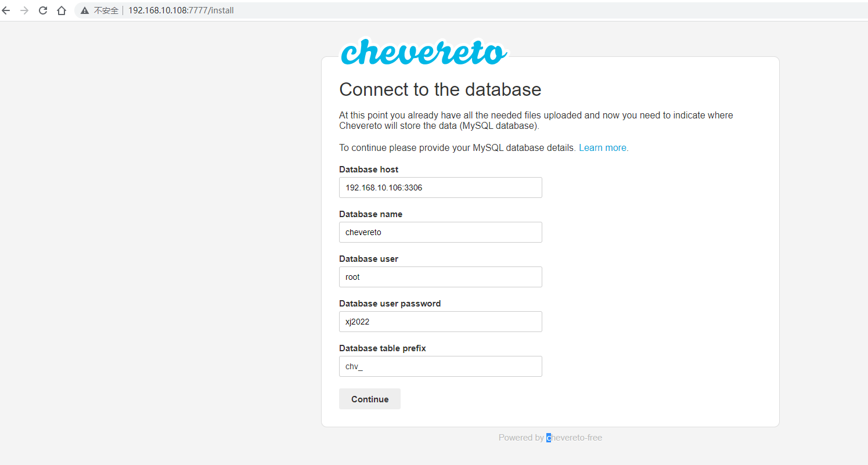
Task: Click the not-secure warning triangle icon
Action: (x=85, y=10)
